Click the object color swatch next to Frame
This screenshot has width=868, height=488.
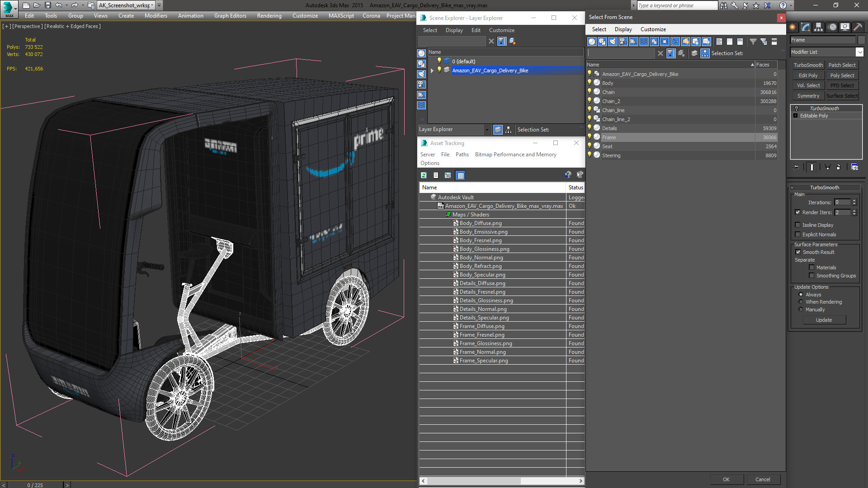click(x=862, y=40)
